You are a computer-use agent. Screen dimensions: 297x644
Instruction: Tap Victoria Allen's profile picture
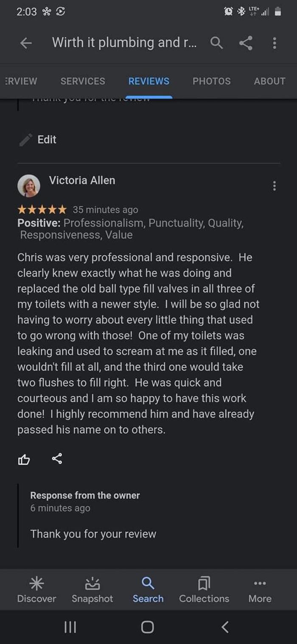tap(29, 186)
